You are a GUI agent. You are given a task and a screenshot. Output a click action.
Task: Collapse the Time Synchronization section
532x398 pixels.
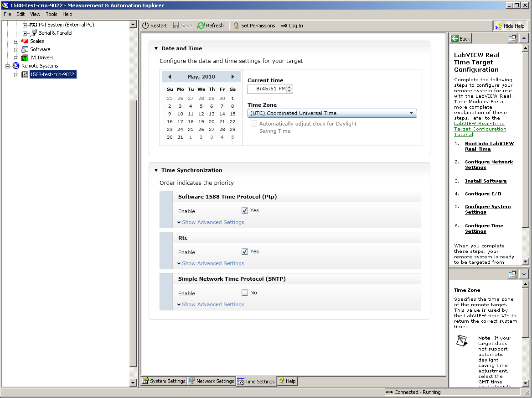(x=156, y=171)
